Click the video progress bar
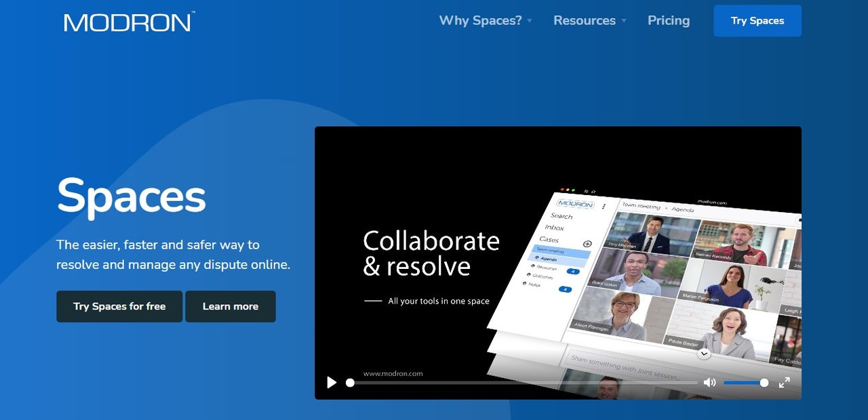Screen dimensions: 868x420 (521, 383)
